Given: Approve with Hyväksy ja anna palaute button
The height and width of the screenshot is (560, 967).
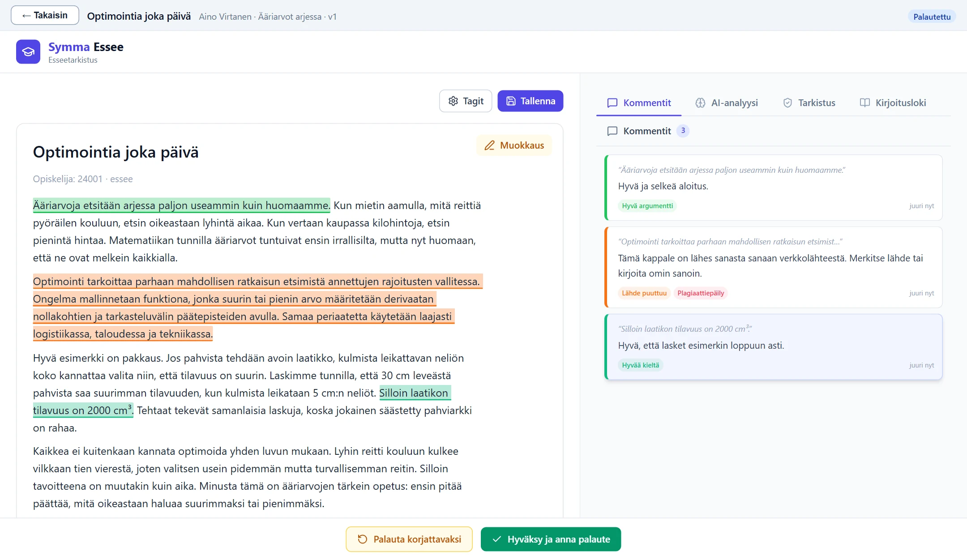Looking at the screenshot, I should 551,539.
